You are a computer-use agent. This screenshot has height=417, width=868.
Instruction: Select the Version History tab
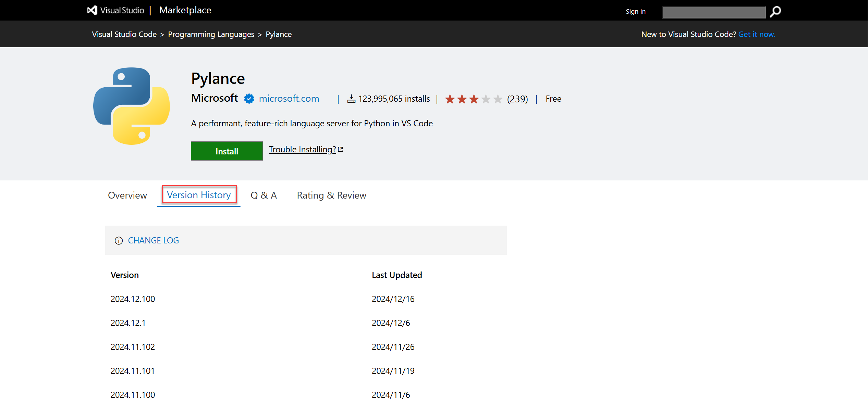pos(199,195)
